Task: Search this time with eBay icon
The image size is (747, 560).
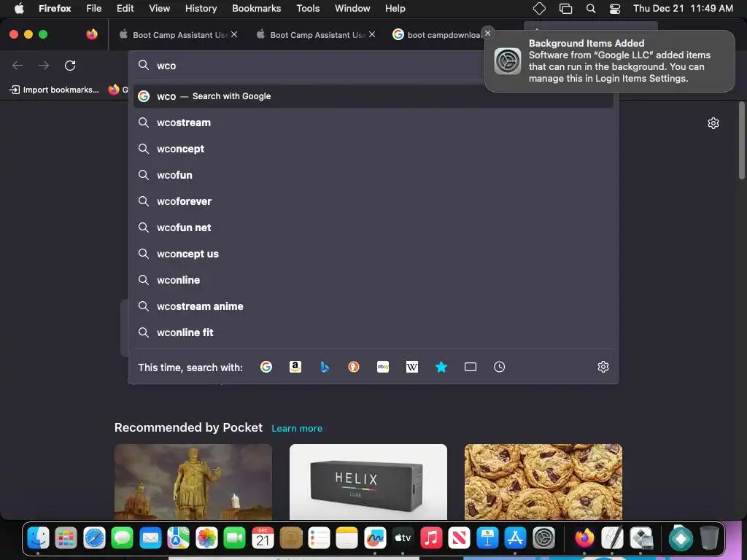Action: point(383,367)
